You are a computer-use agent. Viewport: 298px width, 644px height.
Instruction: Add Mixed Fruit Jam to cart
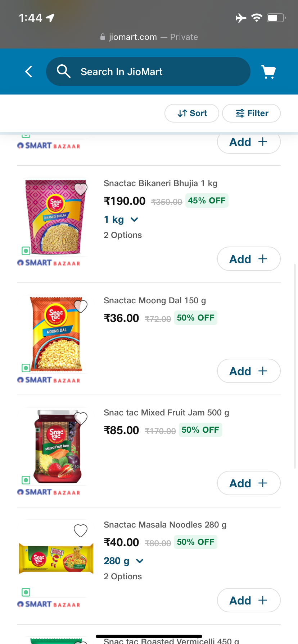(249, 483)
